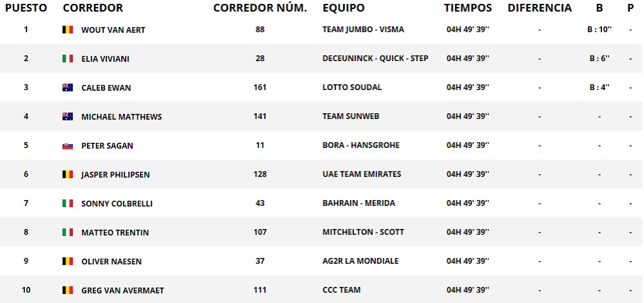Click the TIEMPOS column header
This screenshot has height=303, width=644.
[468, 8]
